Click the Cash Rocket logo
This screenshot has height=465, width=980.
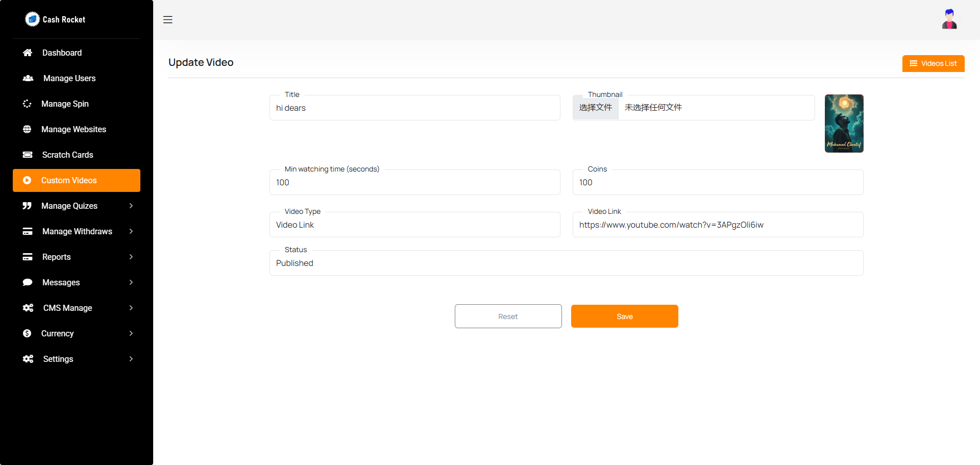coord(32,19)
